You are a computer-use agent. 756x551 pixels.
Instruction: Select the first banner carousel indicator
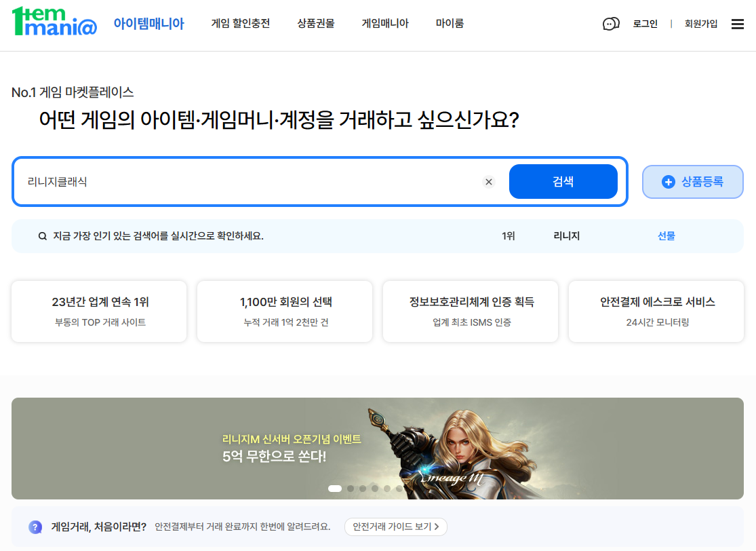click(335, 489)
